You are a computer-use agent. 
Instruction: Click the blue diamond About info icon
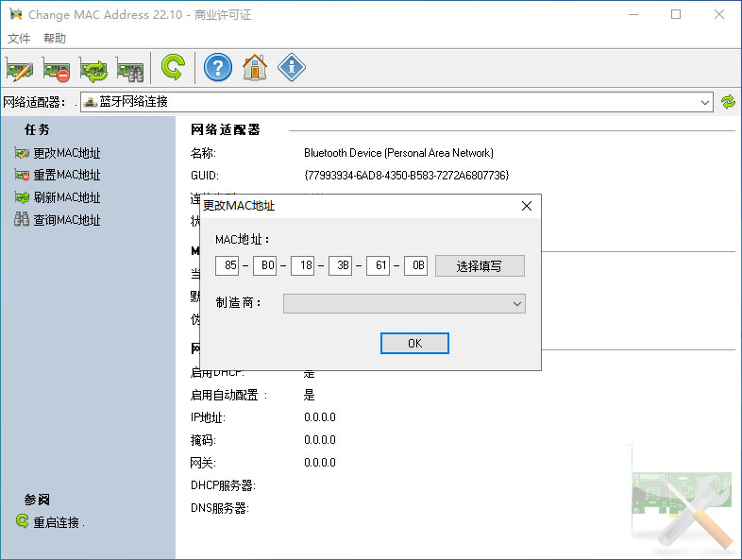point(292,67)
